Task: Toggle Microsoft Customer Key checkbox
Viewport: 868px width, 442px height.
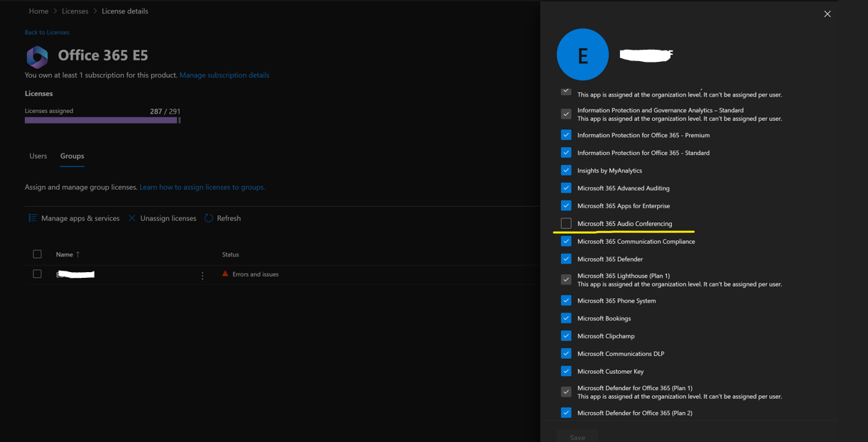Action: [566, 371]
